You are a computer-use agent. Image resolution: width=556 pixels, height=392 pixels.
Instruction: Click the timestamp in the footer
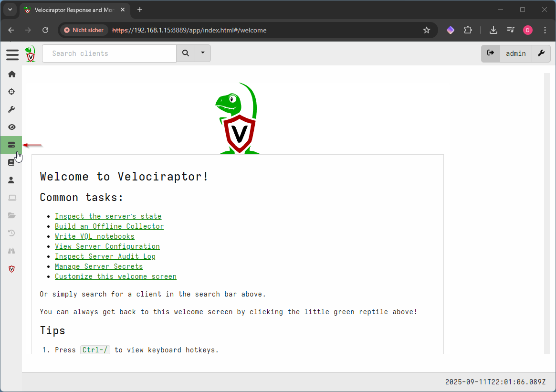click(495, 382)
